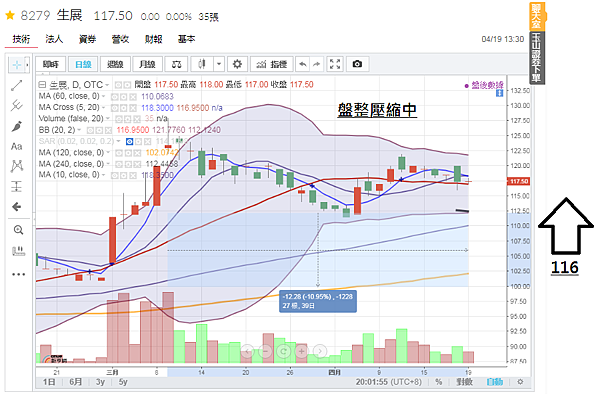Select the brush drawing tool
The height and width of the screenshot is (400, 600).
[x=17, y=126]
